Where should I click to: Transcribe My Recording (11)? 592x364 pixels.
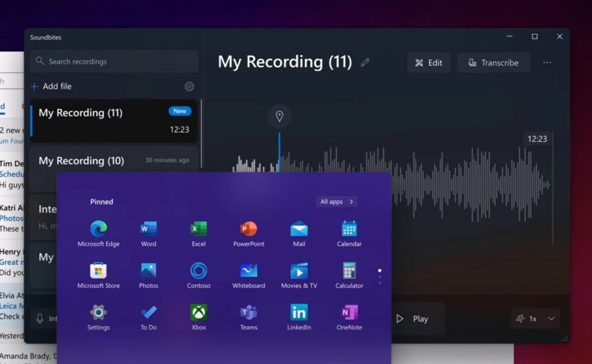(x=494, y=63)
